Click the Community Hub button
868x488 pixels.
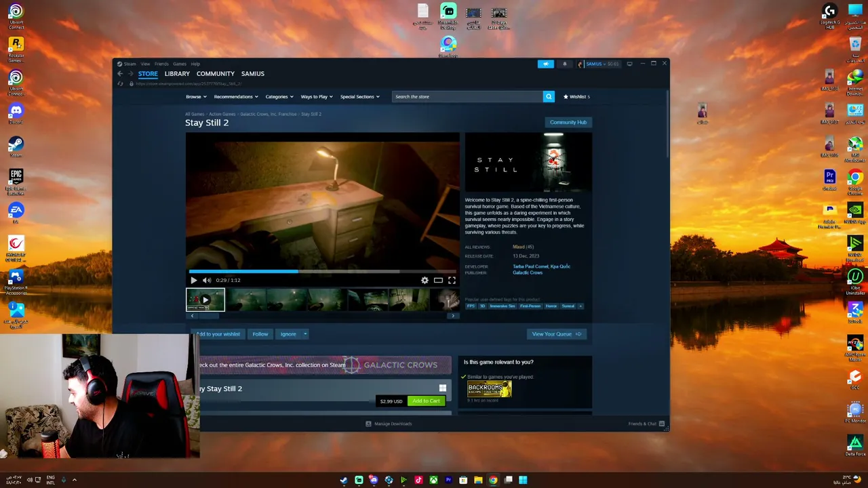[x=568, y=122]
